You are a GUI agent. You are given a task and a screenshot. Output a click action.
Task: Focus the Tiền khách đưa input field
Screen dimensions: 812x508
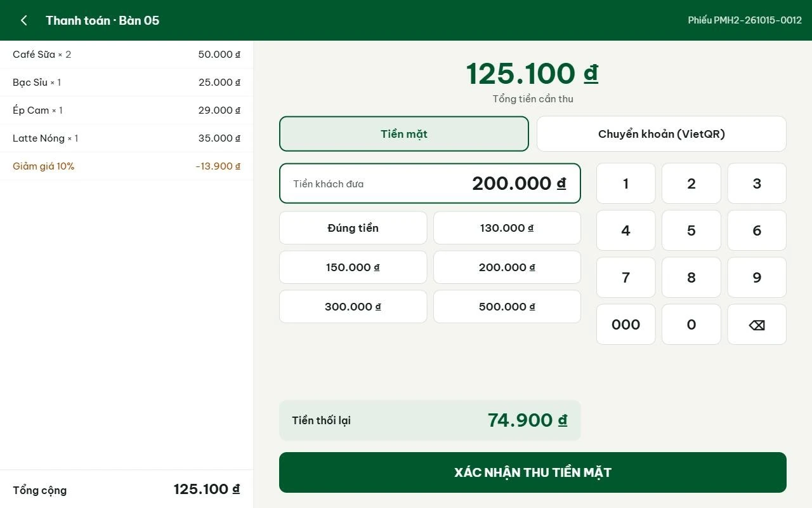click(430, 184)
